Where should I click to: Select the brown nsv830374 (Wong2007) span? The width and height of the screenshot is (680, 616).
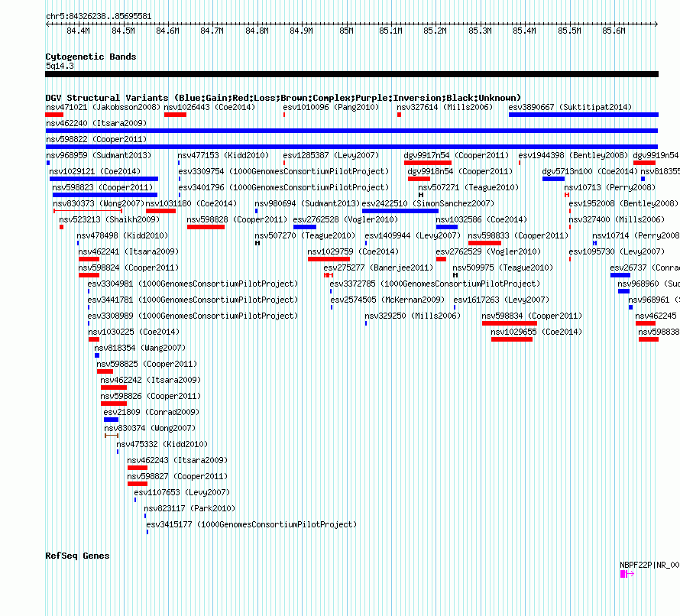[112, 436]
